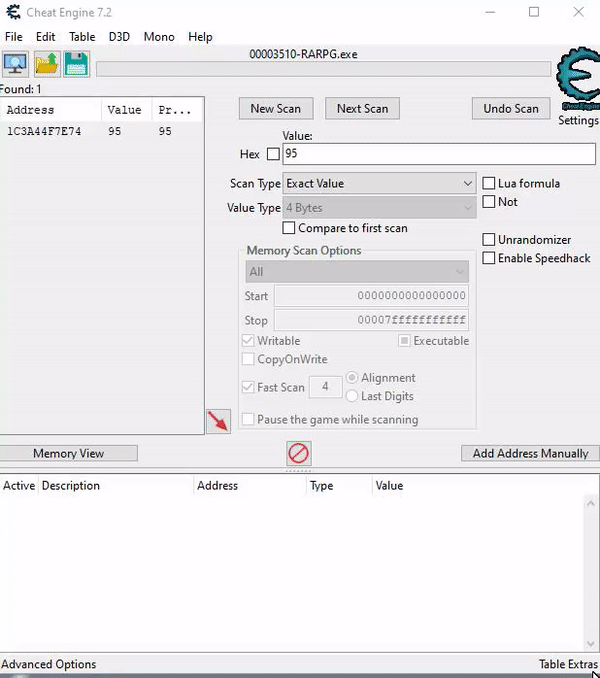Check Pause the game while scanning
The image size is (600, 678).
248,419
